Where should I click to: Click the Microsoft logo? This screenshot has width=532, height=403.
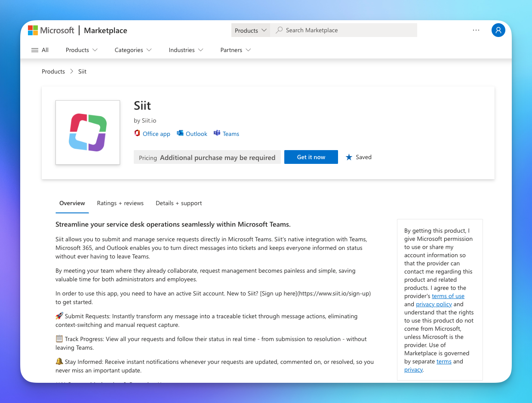[51, 30]
